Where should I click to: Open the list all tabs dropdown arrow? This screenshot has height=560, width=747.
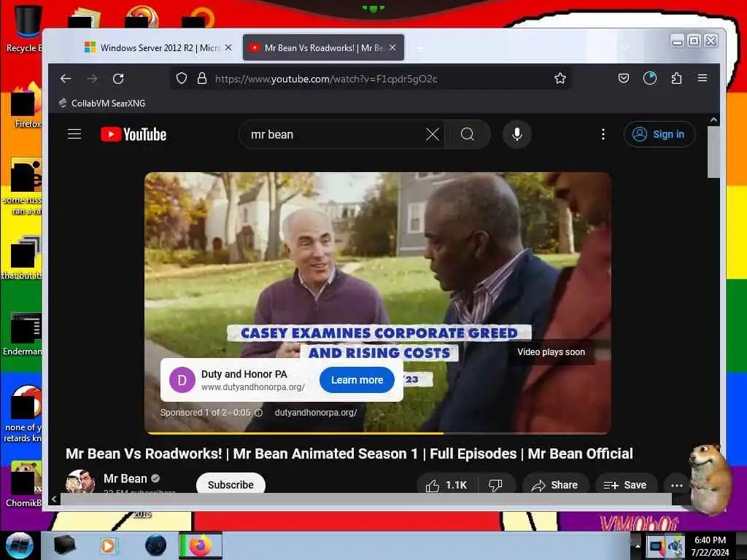point(625,47)
